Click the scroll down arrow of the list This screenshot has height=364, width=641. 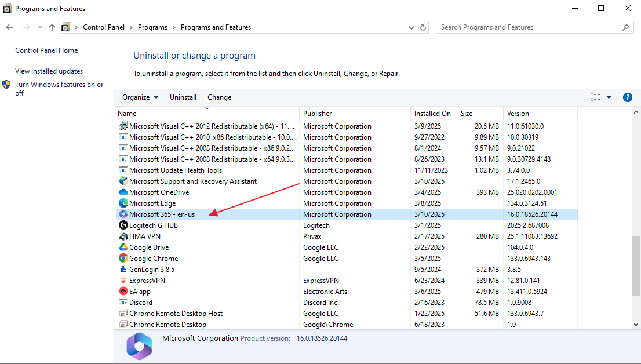coord(636,325)
